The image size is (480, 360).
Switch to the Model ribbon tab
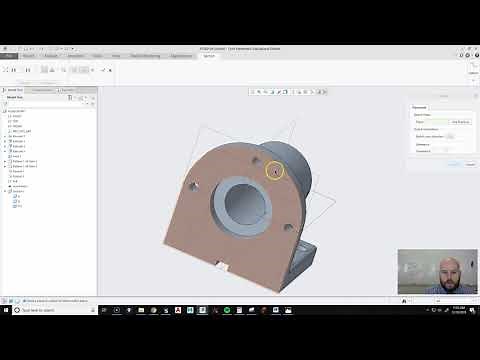[29, 56]
